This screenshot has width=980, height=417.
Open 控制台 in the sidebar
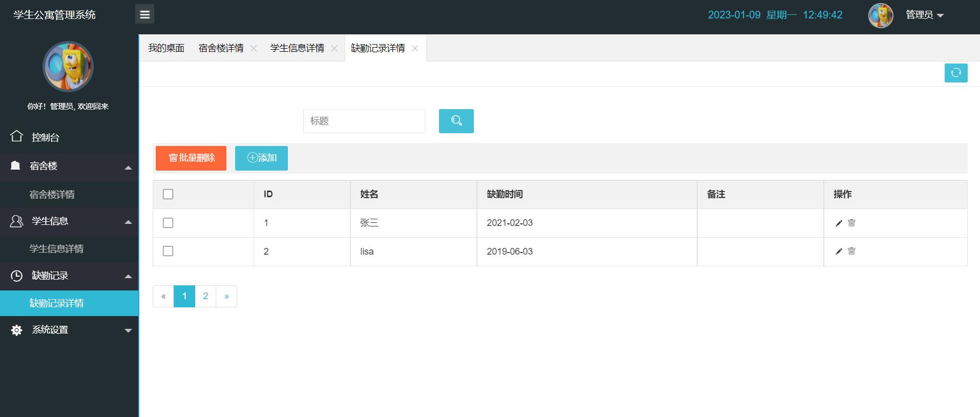click(69, 137)
